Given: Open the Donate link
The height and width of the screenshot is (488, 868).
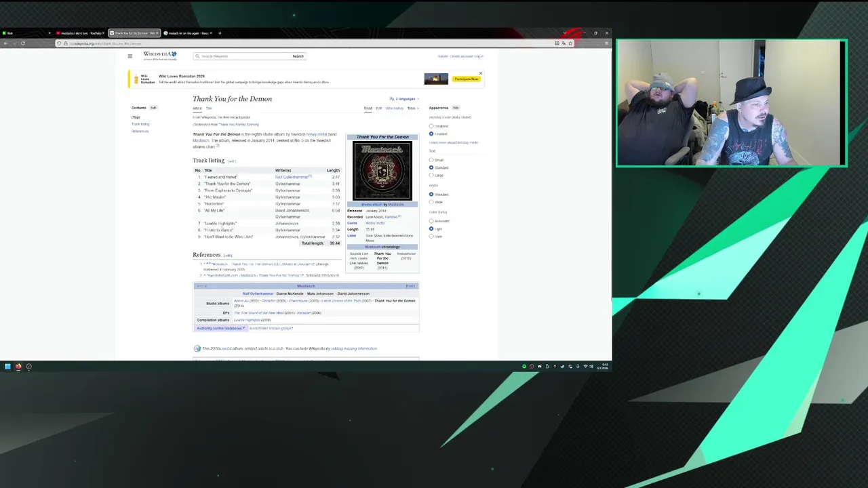Looking at the screenshot, I should click(443, 56).
